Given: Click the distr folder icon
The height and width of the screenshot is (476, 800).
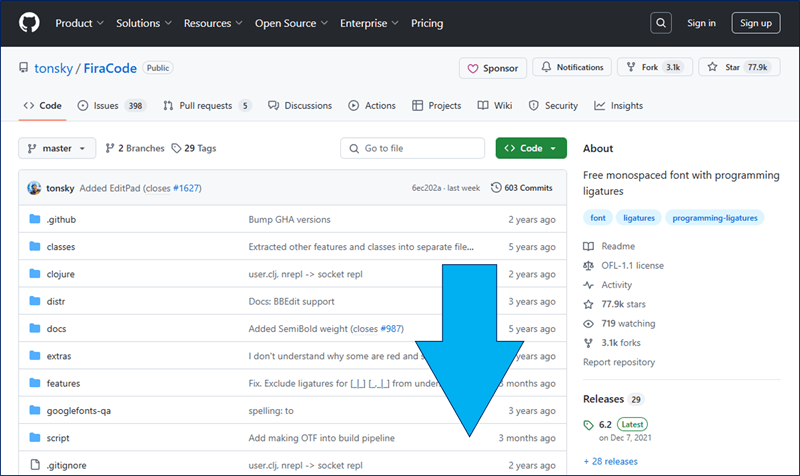Looking at the screenshot, I should (x=35, y=301).
